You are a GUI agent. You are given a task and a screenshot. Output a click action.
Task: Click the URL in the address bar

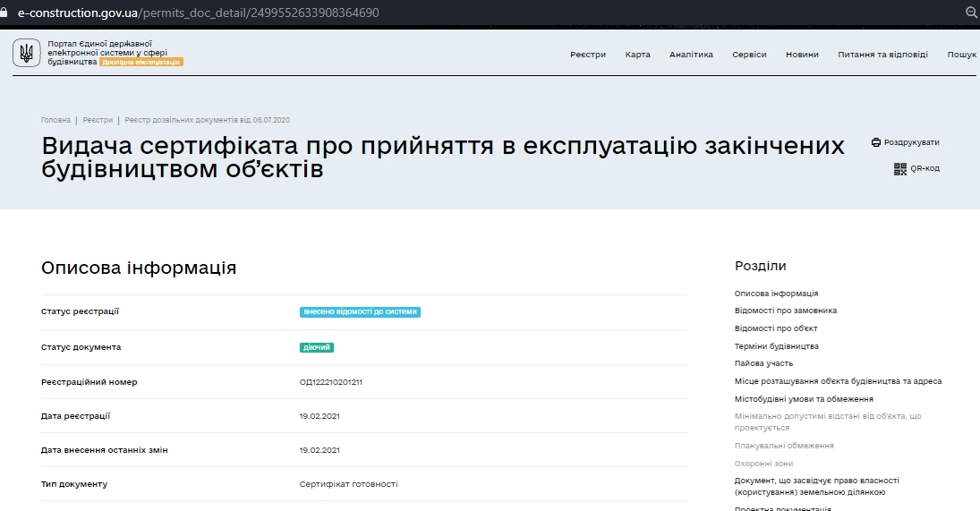(198, 13)
